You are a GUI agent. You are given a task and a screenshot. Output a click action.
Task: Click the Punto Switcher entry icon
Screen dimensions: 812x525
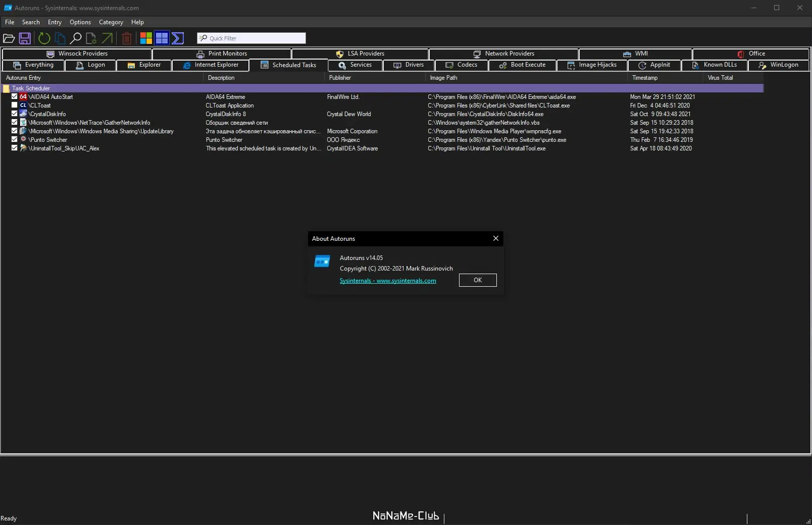click(x=23, y=139)
